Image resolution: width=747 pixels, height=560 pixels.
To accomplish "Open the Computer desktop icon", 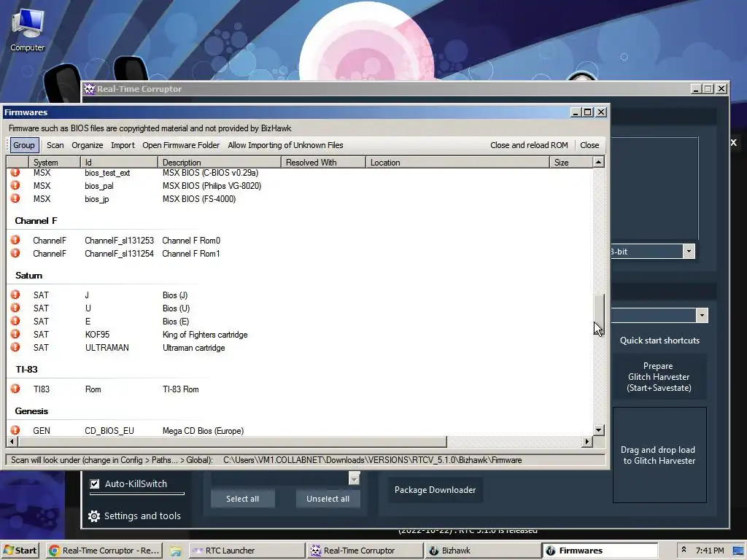I will pyautogui.click(x=28, y=30).
